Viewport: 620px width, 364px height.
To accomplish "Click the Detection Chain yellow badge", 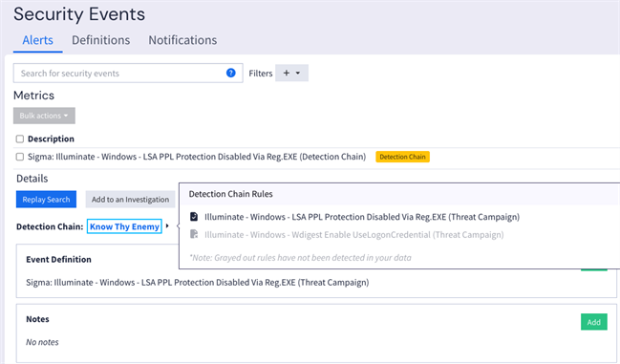I will [x=402, y=157].
